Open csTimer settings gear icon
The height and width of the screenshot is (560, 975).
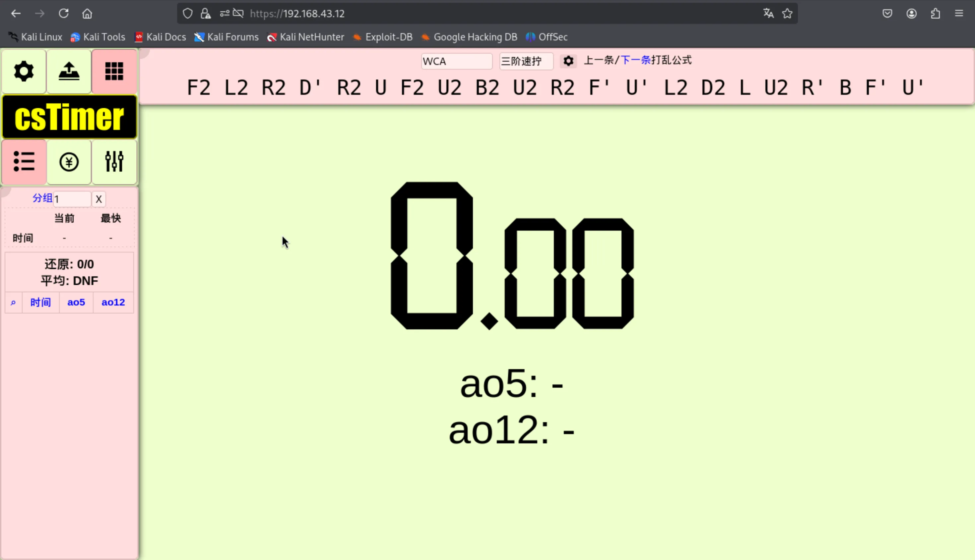tap(24, 71)
